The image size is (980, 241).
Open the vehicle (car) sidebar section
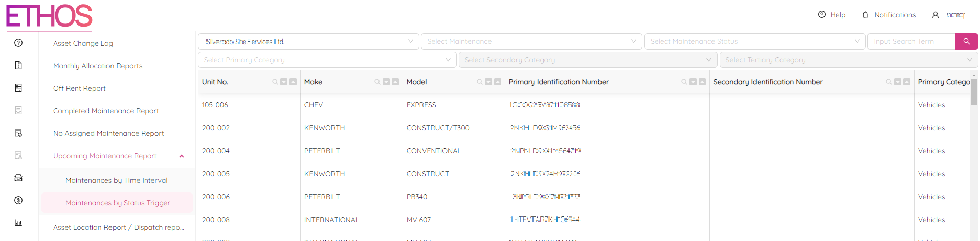(18, 178)
